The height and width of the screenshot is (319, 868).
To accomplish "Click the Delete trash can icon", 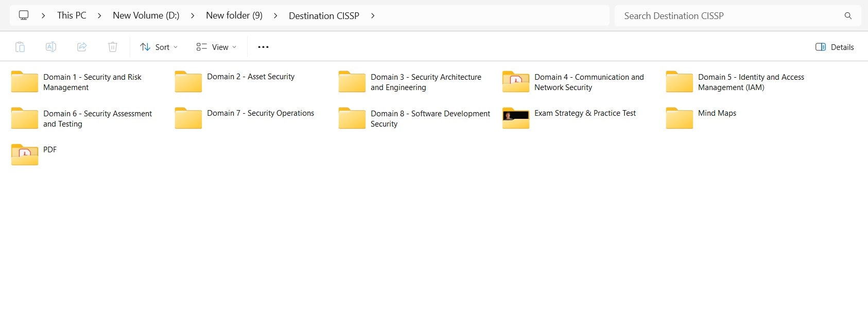I will 113,47.
